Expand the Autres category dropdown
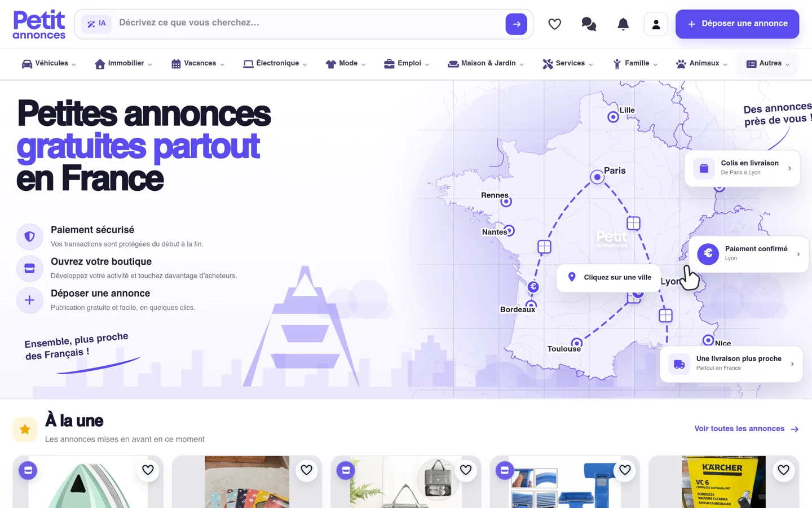The height and width of the screenshot is (508, 812). [768, 64]
